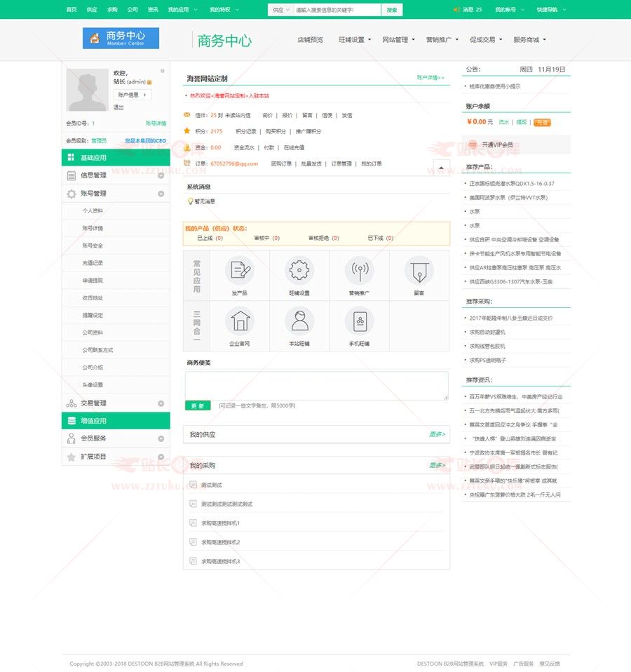Open the 本站旺铺 person icon
Viewport: 631px width, 672px height.
pos(299,321)
